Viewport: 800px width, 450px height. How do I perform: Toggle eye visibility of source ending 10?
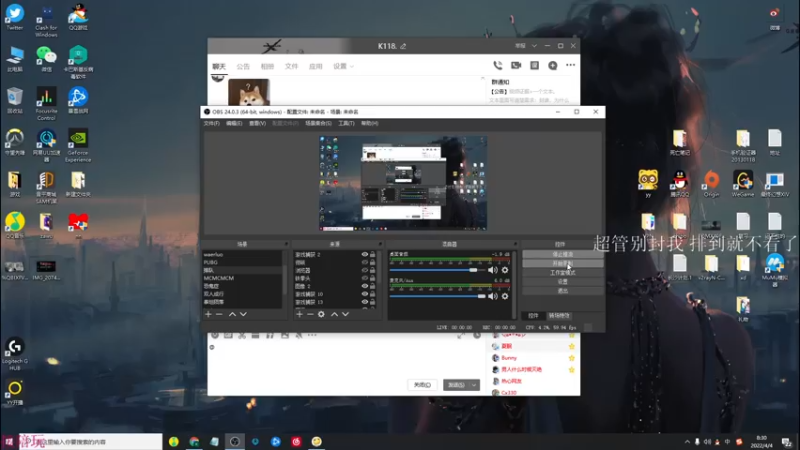coord(364,294)
